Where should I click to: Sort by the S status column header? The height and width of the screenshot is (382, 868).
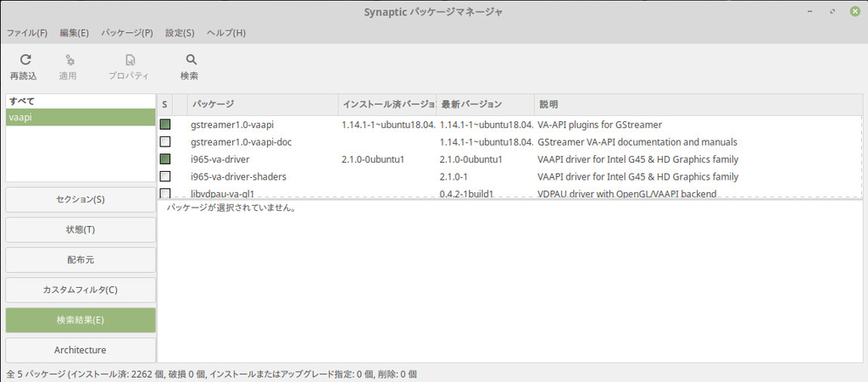[x=165, y=104]
